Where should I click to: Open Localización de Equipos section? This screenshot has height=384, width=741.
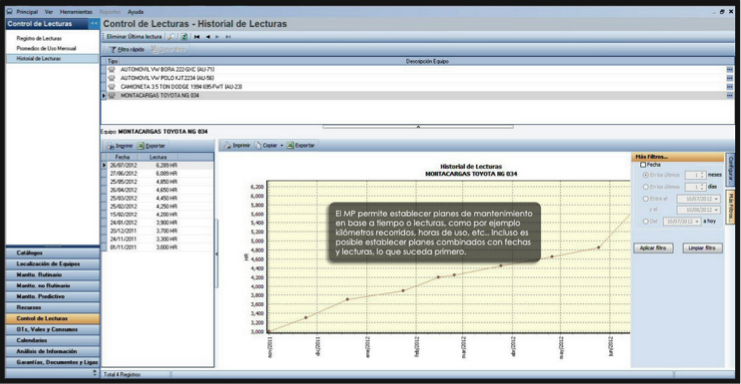click(52, 264)
